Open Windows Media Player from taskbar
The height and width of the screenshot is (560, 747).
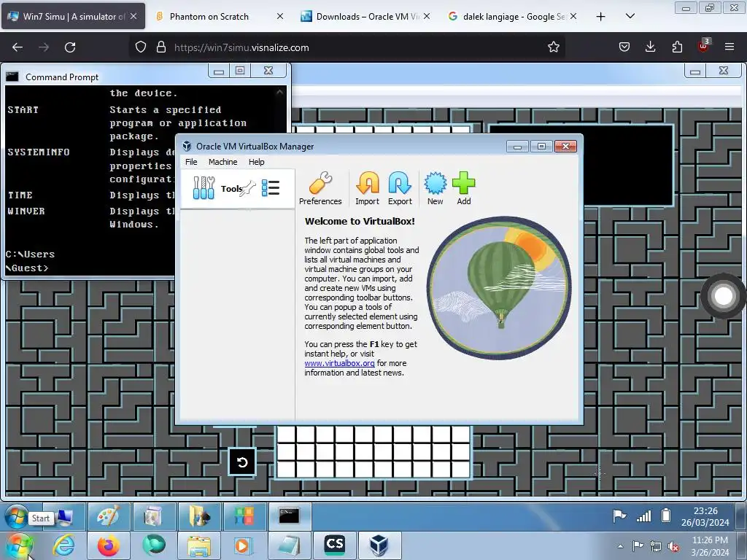pos(243,545)
